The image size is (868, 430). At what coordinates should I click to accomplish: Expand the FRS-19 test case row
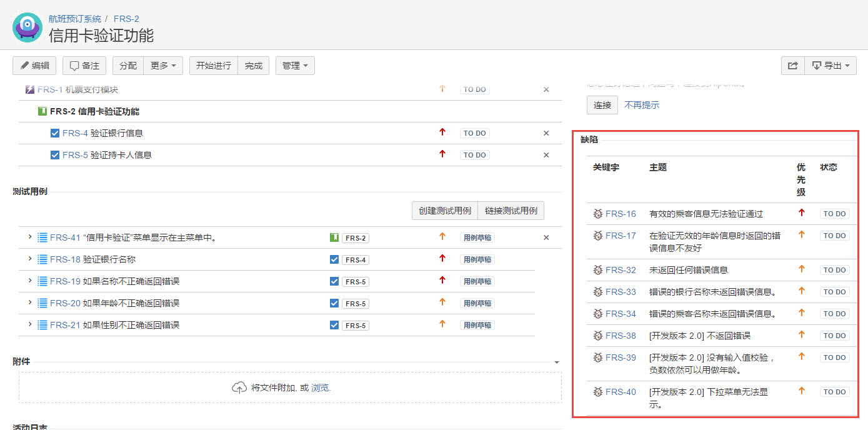(x=29, y=281)
